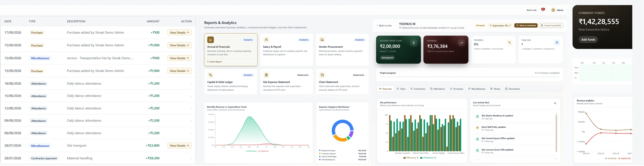Open View Details for Site transport row
This screenshot has height=166, width=644.
coord(180,145)
